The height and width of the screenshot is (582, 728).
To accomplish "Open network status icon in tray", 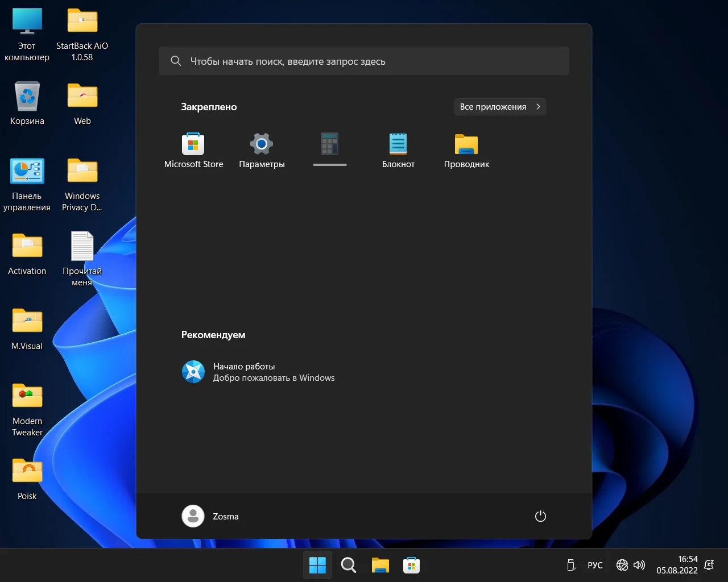I will (x=622, y=565).
